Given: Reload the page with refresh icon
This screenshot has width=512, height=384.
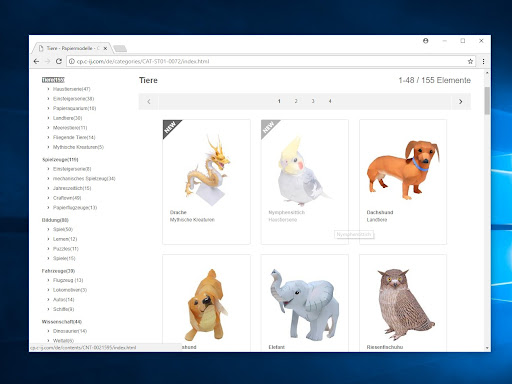Looking at the screenshot, I should pyautogui.click(x=59, y=61).
